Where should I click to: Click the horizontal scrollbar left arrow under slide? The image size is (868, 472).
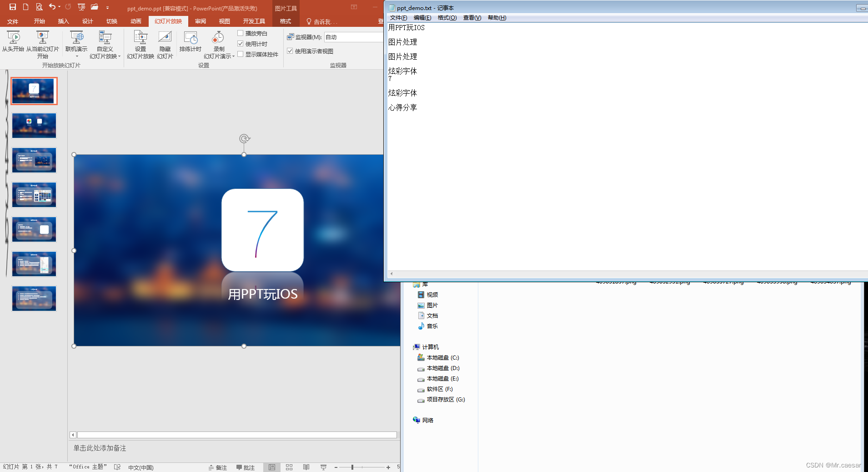point(73,435)
